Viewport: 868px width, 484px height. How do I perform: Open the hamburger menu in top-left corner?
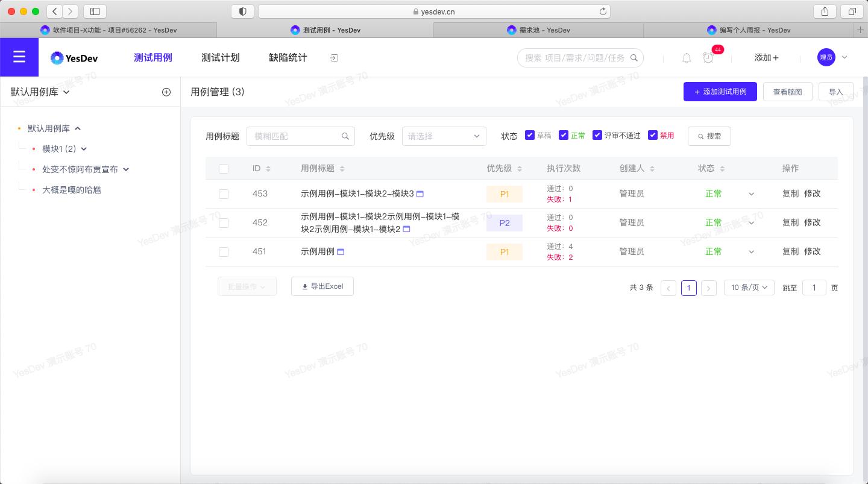(x=19, y=57)
